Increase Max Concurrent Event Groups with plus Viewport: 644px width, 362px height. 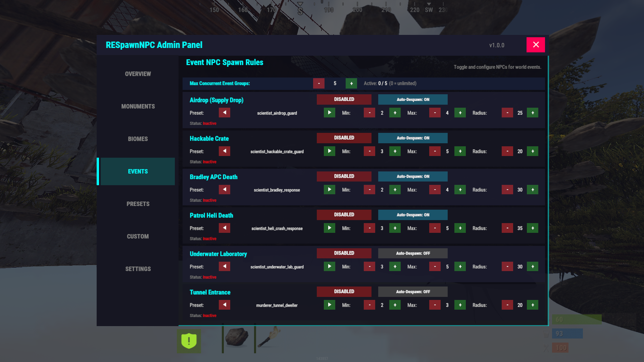pos(351,84)
